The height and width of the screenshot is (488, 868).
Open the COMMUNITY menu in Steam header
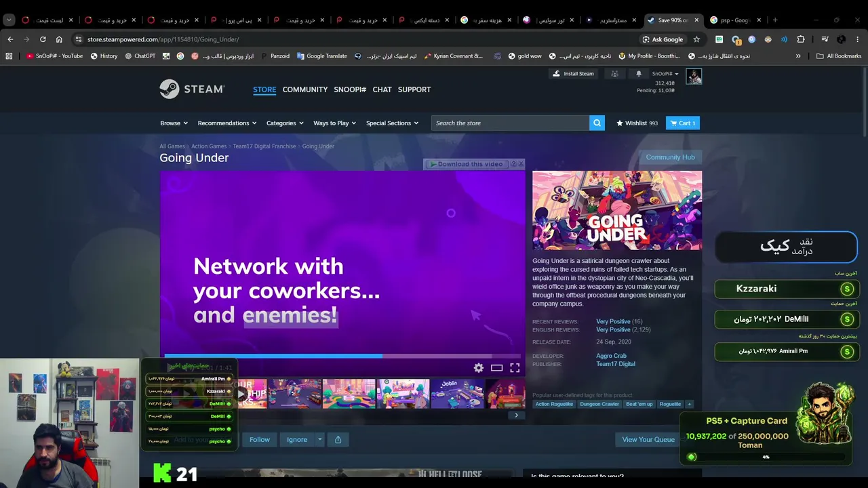coord(305,89)
